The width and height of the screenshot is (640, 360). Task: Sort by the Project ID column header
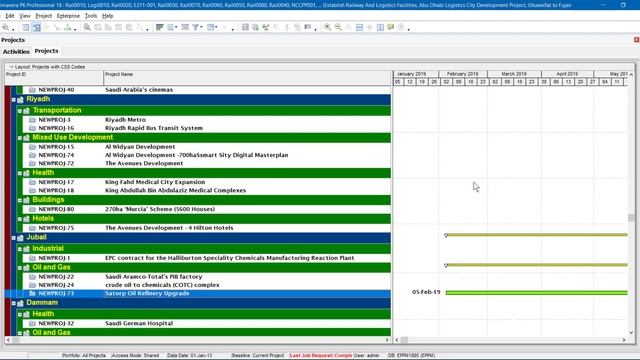[54, 77]
